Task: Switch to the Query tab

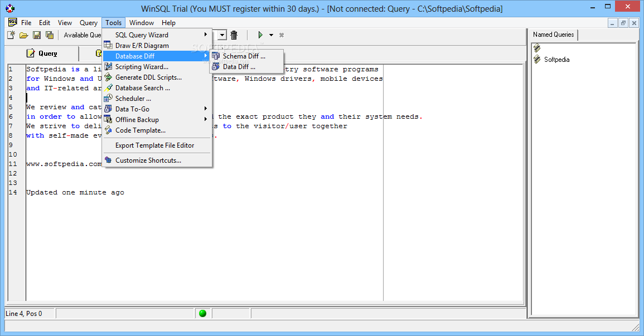Action: pos(42,53)
